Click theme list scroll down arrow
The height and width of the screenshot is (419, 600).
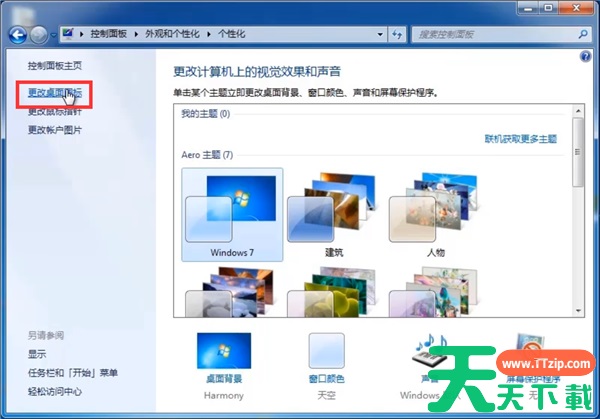578,311
